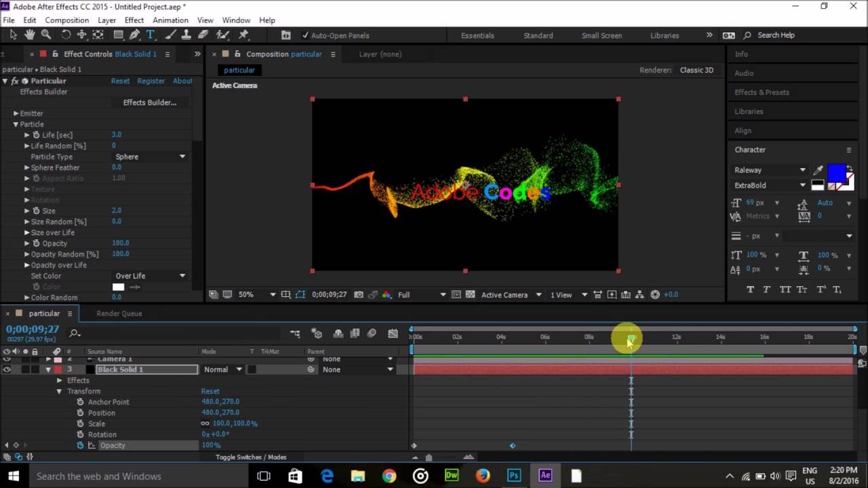Select the Pen tool
The width and height of the screenshot is (868, 488).
134,35
